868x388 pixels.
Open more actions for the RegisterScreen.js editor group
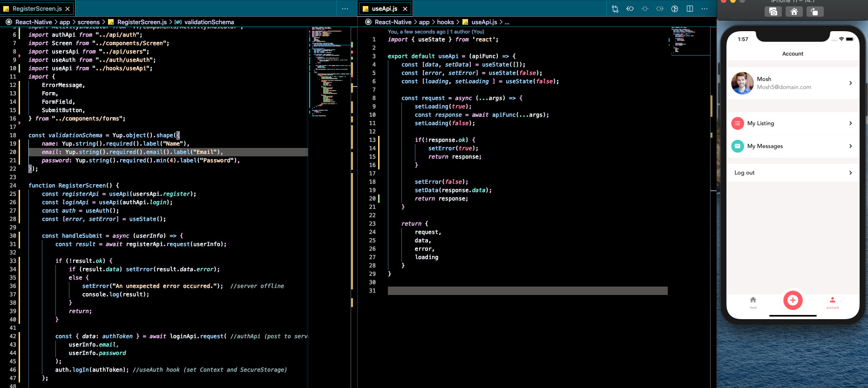pyautogui.click(x=345, y=9)
